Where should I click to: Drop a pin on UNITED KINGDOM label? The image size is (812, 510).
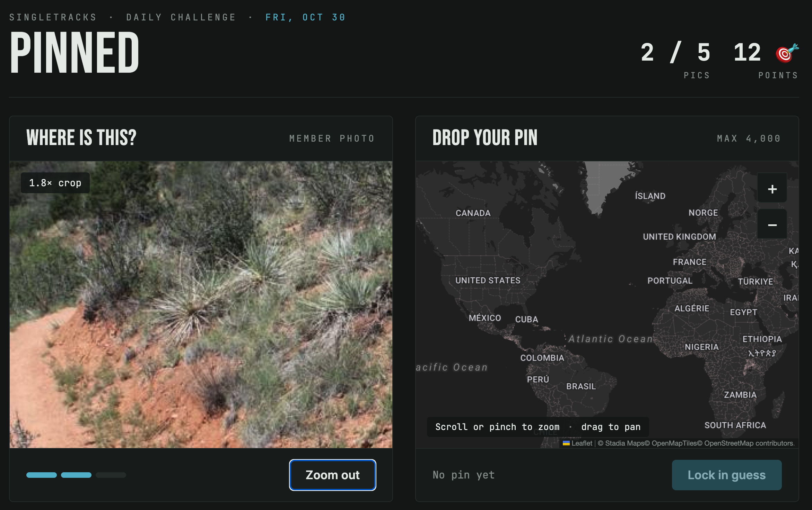click(679, 236)
